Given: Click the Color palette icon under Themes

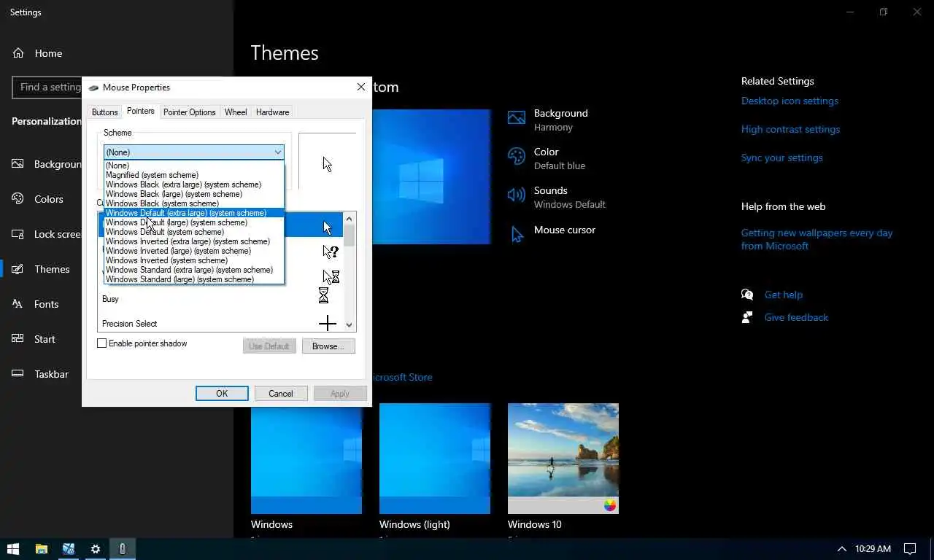Looking at the screenshot, I should click(x=517, y=156).
